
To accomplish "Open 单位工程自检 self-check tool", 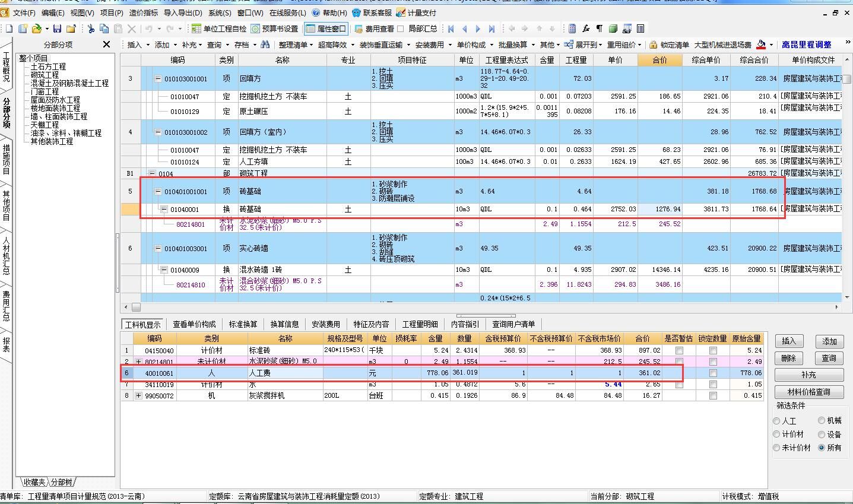I will (x=218, y=28).
